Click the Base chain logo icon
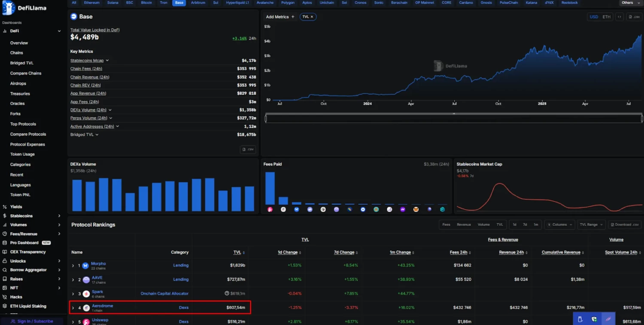Screen dimensions: 644x325 click(x=73, y=17)
